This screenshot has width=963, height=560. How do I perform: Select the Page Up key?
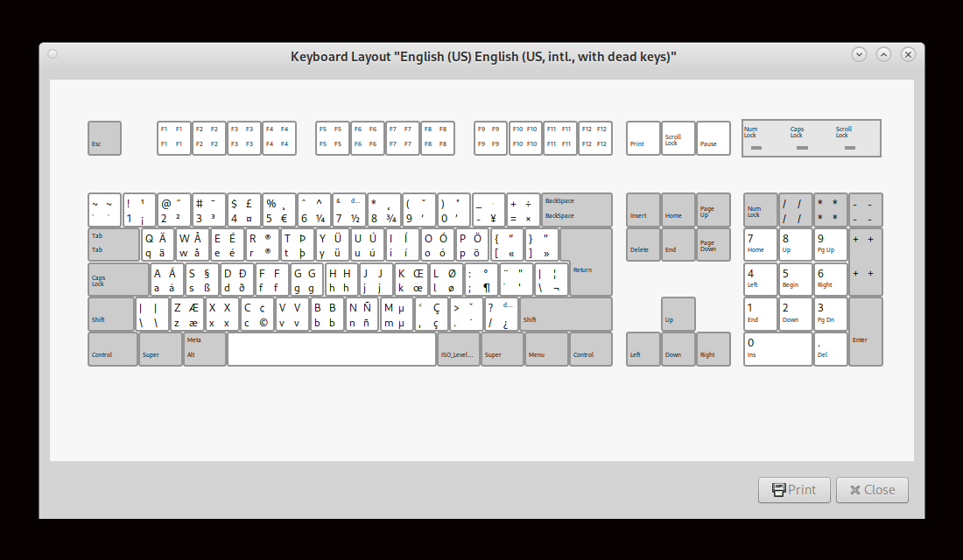[x=713, y=210]
